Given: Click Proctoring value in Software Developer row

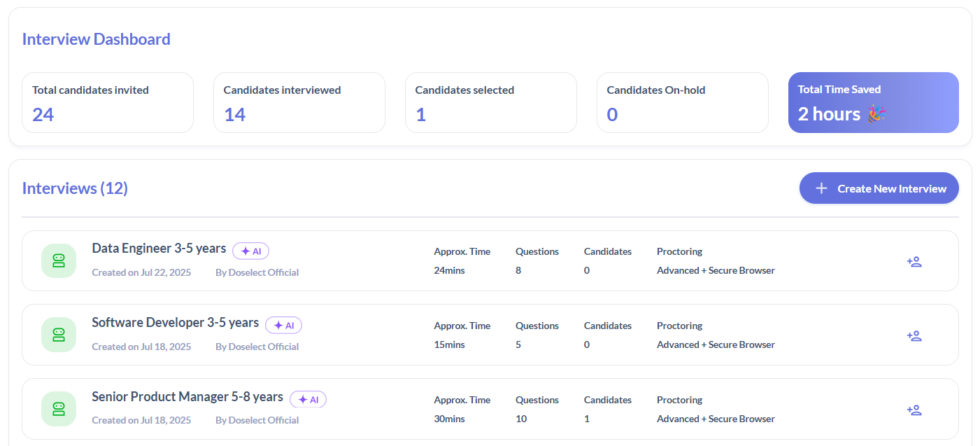Looking at the screenshot, I should [716, 344].
